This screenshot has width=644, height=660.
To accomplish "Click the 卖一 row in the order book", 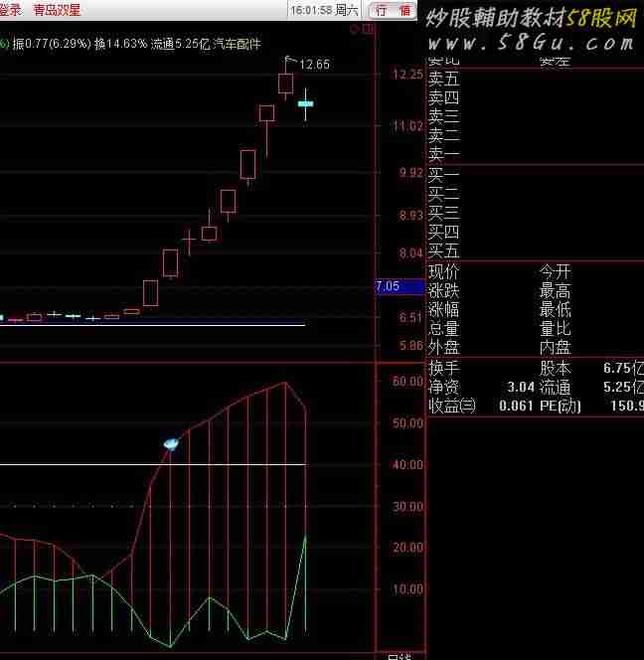I will (443, 154).
